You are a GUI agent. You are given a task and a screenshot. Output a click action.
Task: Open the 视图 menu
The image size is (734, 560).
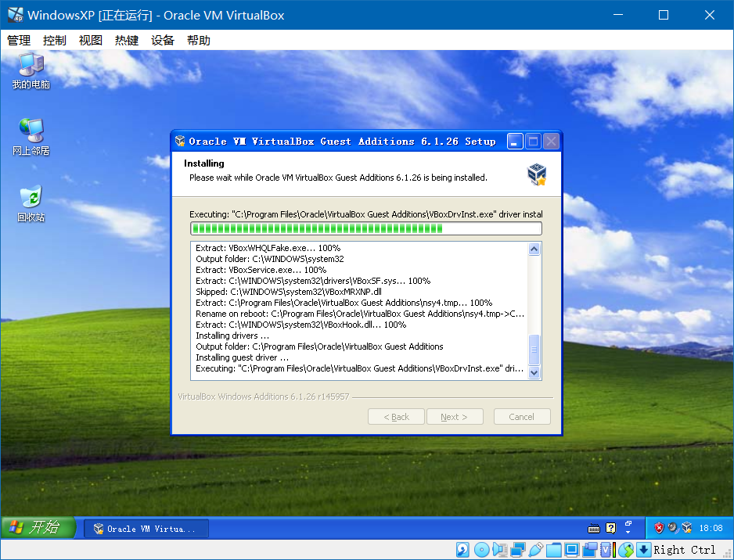click(90, 41)
